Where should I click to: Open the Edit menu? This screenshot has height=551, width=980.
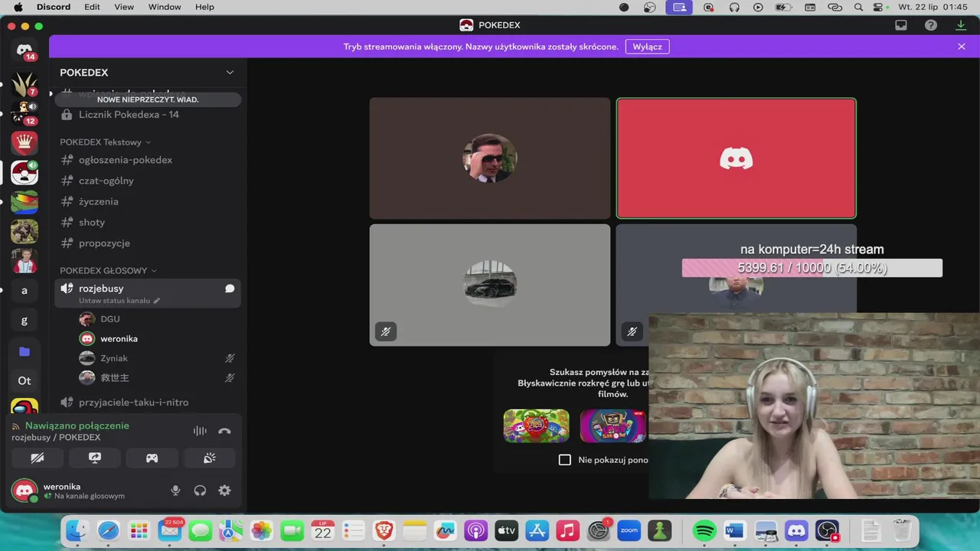click(x=93, y=7)
